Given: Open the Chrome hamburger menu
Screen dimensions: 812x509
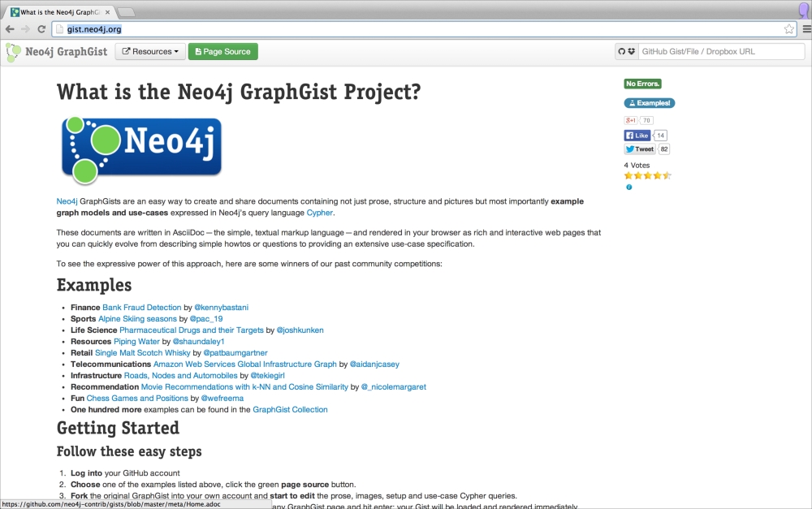Looking at the screenshot, I should point(806,29).
